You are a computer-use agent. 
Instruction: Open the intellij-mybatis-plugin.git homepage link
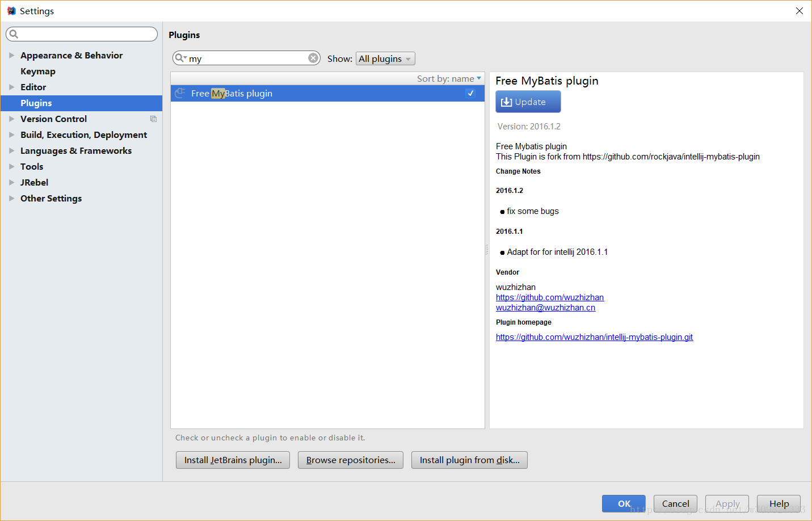pyautogui.click(x=594, y=337)
